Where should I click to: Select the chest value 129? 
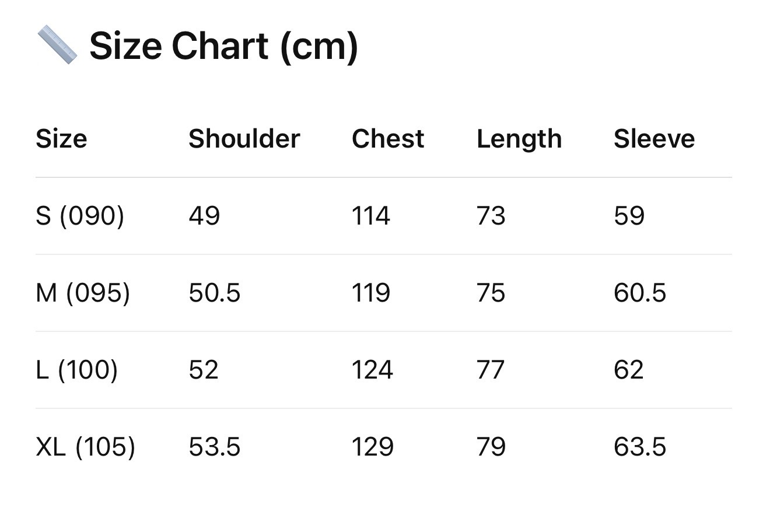tap(372, 447)
